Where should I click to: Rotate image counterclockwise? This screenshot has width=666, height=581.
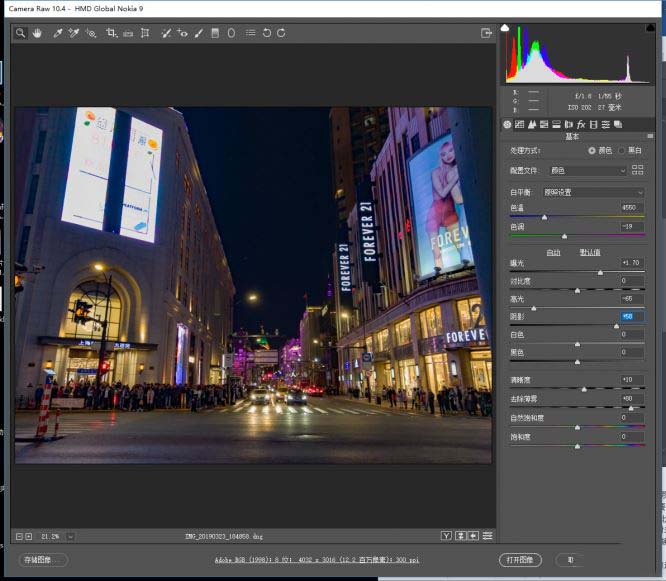click(x=266, y=33)
